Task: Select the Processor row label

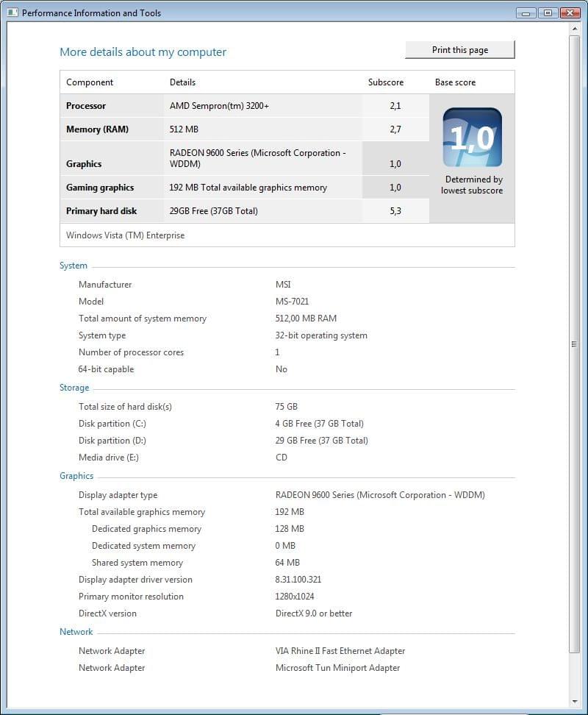Action: pos(85,106)
